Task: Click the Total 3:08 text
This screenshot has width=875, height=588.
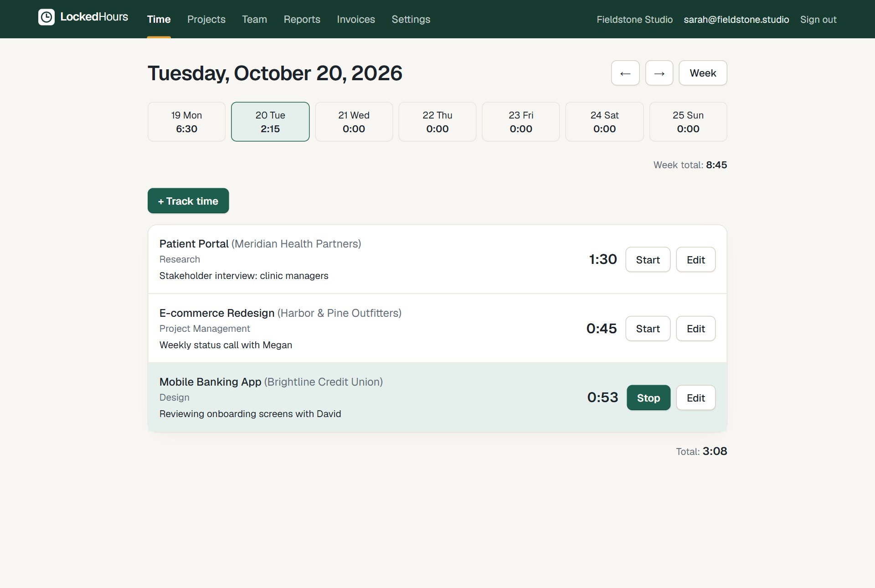Action: (701, 451)
